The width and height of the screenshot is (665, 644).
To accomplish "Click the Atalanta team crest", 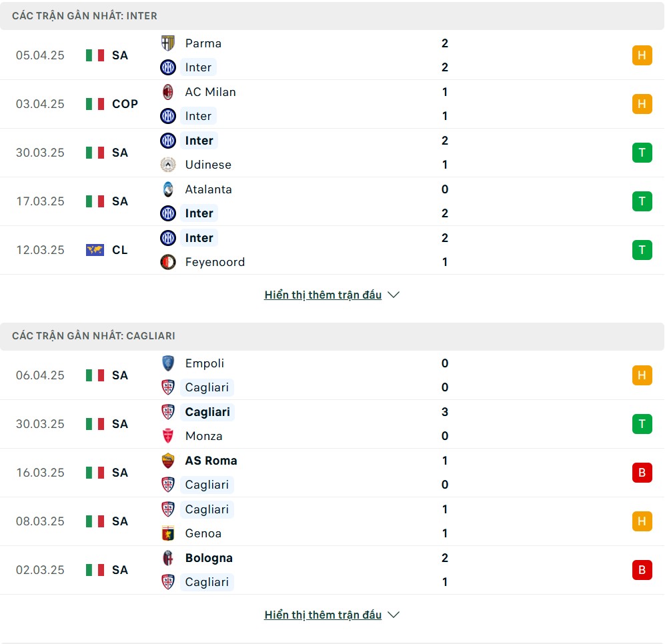I will point(168,189).
